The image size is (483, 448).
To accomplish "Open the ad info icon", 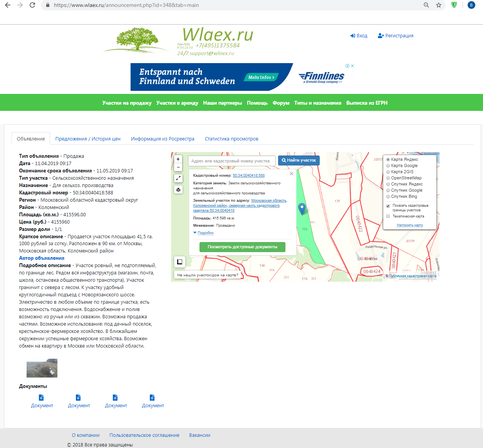I will [347, 66].
